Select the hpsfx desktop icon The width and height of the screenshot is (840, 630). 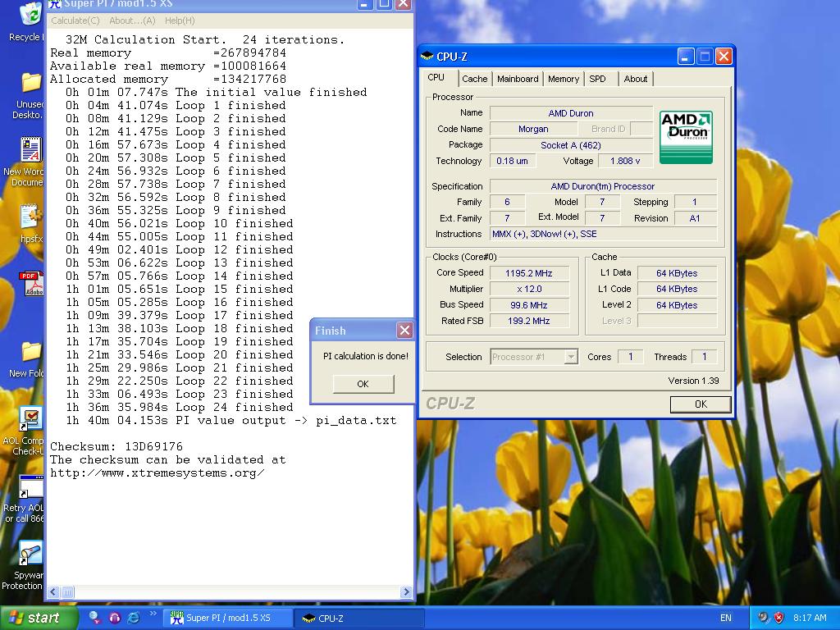click(31, 217)
